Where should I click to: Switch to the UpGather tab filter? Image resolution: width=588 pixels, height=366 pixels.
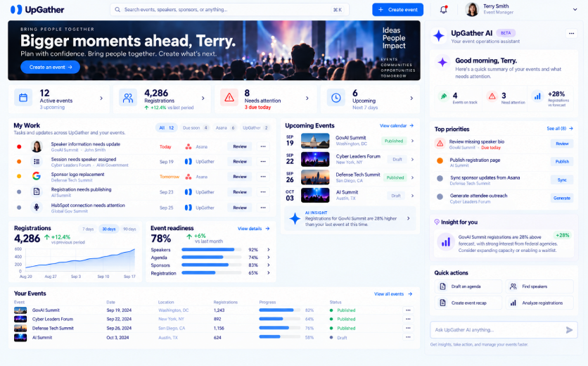pyautogui.click(x=255, y=128)
